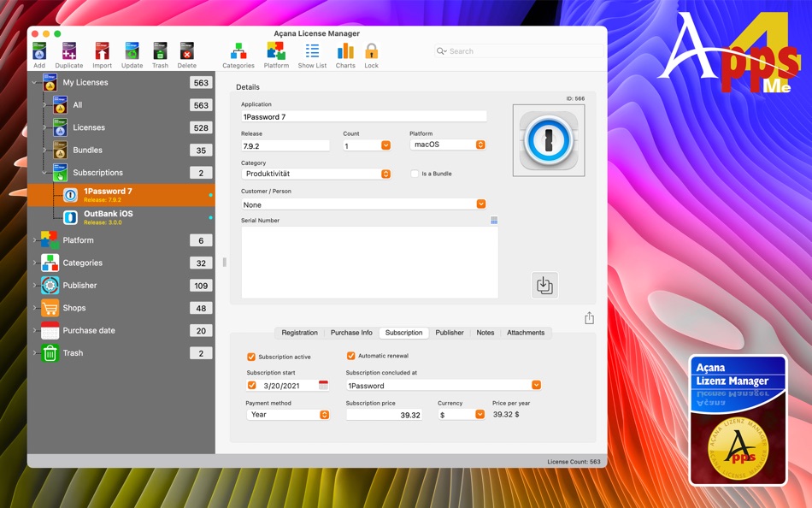The width and height of the screenshot is (812, 508).
Task: Switch to the Subscription tab
Action: click(x=404, y=333)
